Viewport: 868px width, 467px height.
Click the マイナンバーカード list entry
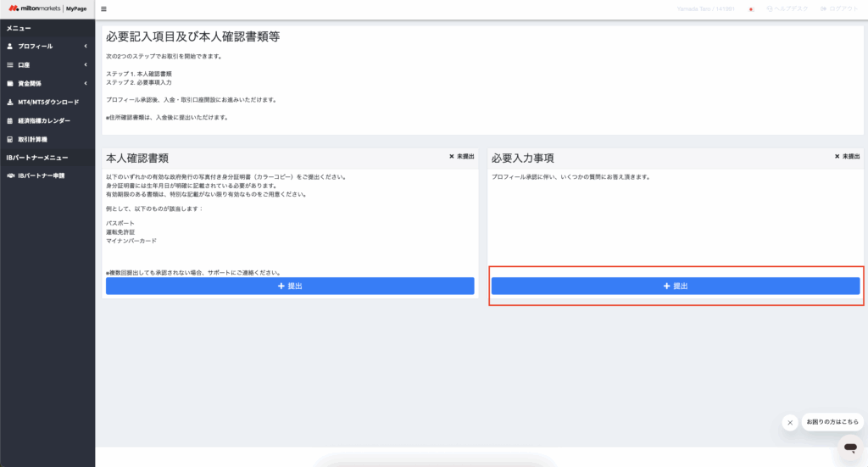(x=131, y=241)
